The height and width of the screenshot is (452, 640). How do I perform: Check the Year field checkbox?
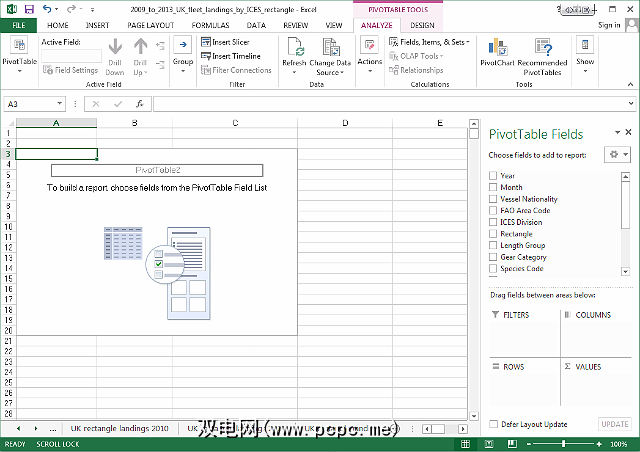[493, 176]
